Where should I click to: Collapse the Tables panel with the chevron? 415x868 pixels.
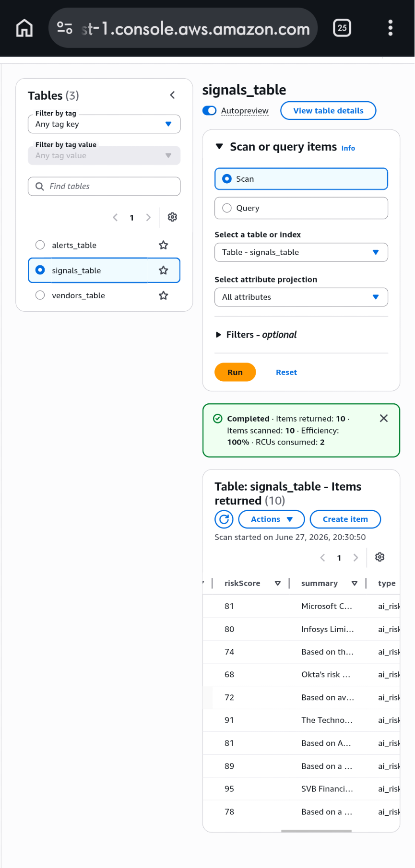(172, 95)
